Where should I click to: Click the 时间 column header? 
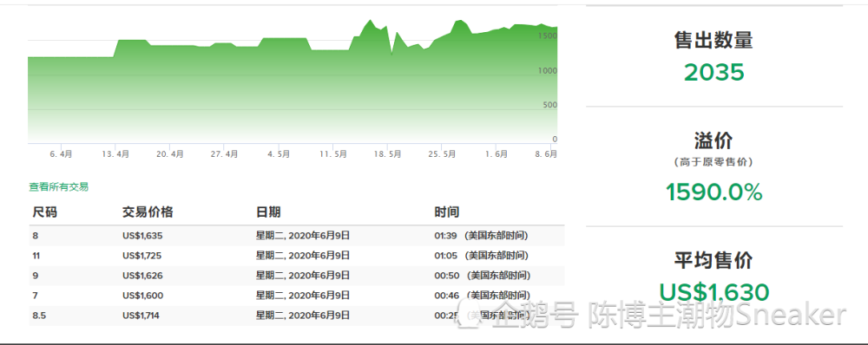447,212
